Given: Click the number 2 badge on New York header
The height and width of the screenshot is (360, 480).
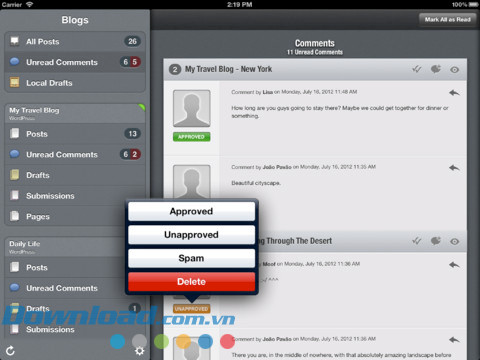Looking at the screenshot, I should coord(175,70).
